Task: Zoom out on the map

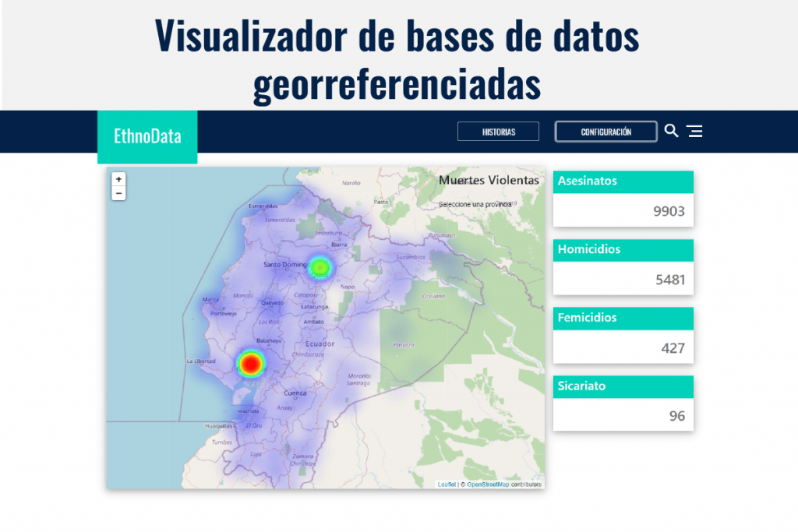Action: click(118, 193)
